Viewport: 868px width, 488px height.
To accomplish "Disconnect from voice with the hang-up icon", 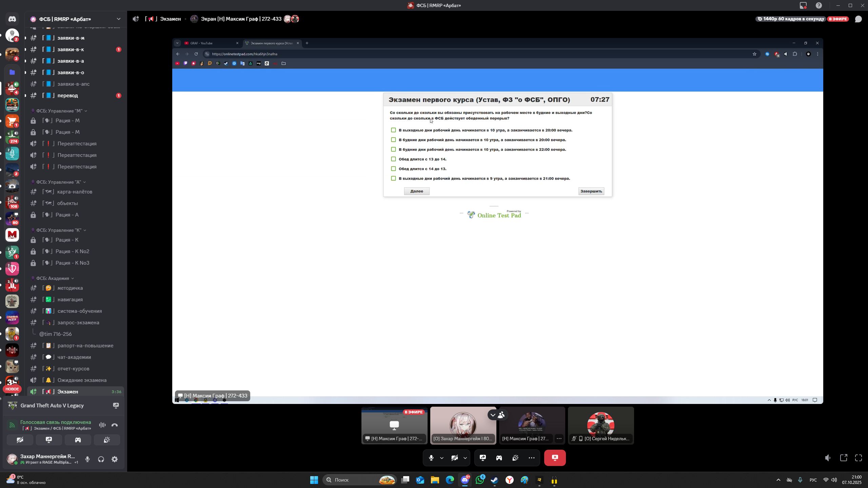I will [115, 425].
